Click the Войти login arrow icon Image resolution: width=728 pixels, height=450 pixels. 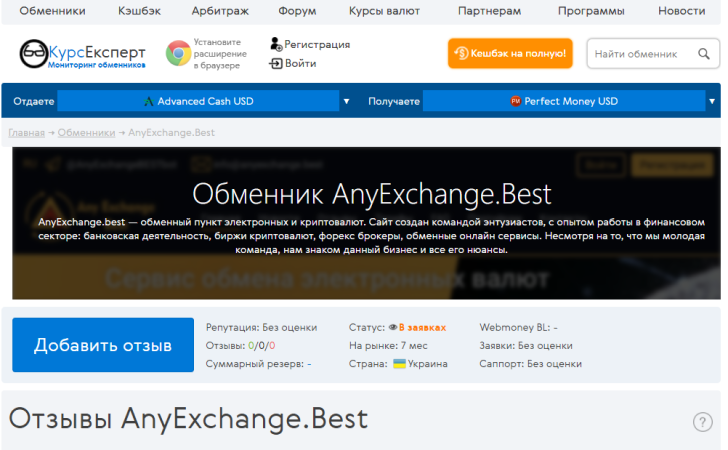pyautogui.click(x=276, y=63)
